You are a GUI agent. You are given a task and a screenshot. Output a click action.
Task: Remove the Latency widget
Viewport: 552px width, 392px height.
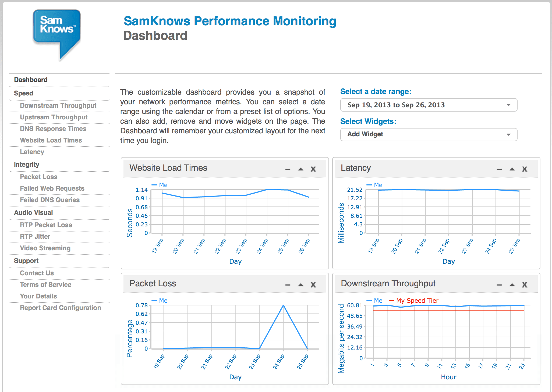[525, 169]
